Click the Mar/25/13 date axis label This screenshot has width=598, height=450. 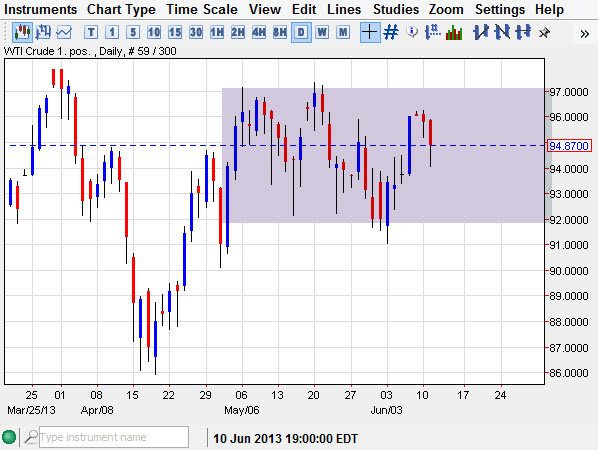point(31,410)
